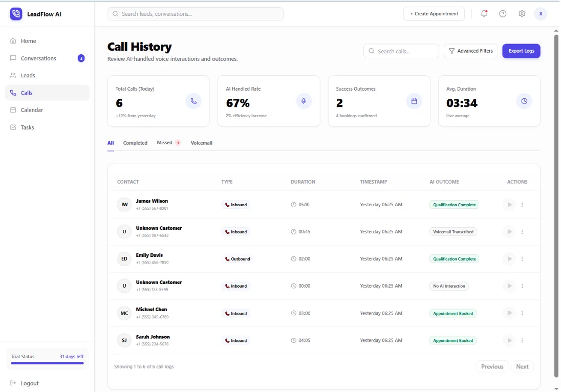This screenshot has width=561, height=392.
Task: Play James Wilson's call recording
Action: (509, 205)
